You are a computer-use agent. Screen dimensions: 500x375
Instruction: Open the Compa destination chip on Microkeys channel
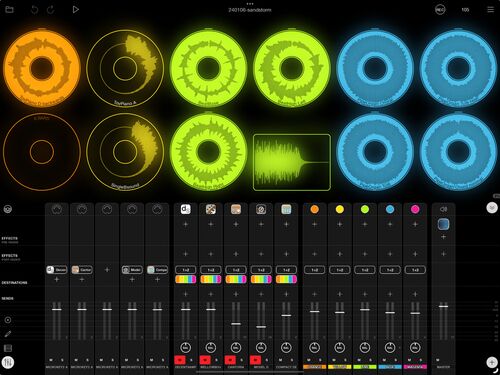[x=157, y=270]
